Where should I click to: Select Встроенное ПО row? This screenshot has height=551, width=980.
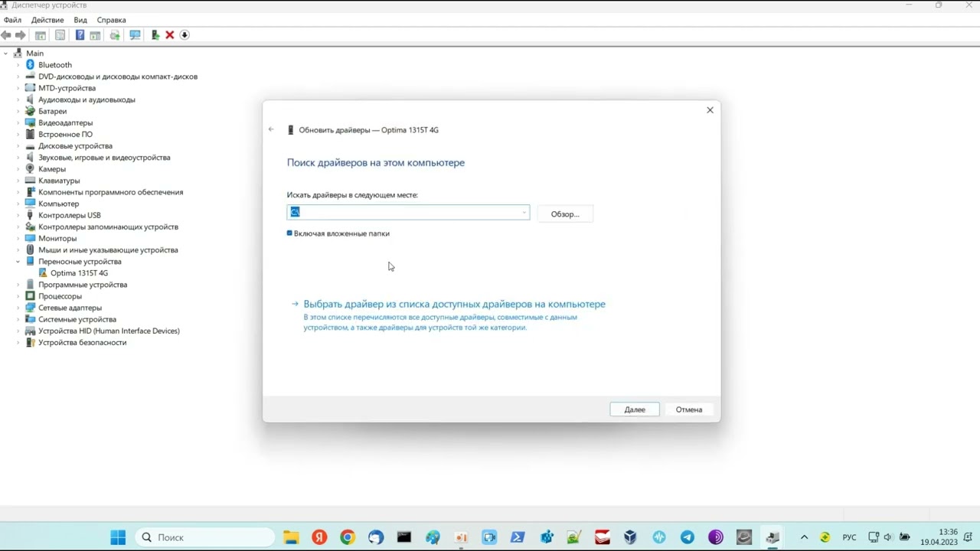pos(65,135)
